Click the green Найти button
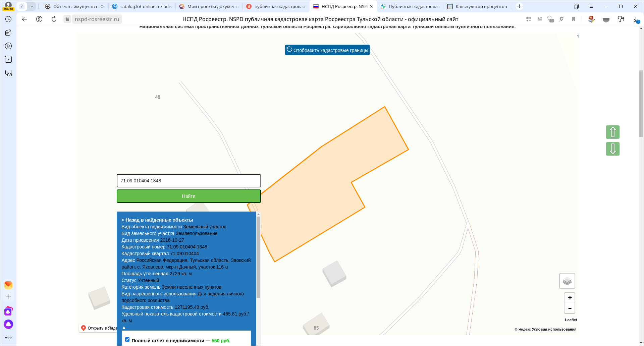The height and width of the screenshot is (346, 644). click(x=189, y=196)
